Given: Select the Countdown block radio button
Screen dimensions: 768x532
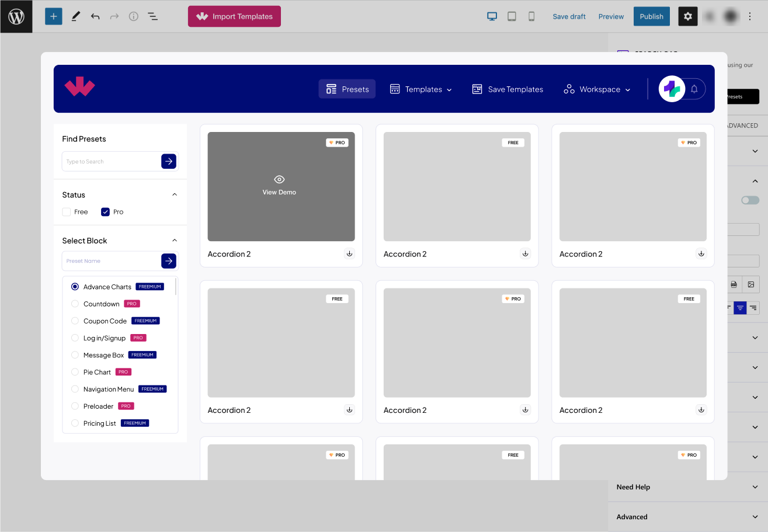Looking at the screenshot, I should tap(75, 304).
